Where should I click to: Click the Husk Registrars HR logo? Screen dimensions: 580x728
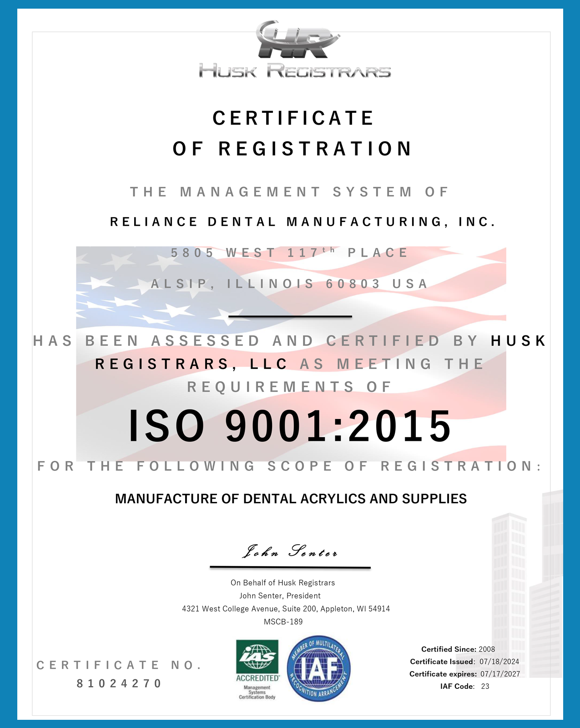[297, 40]
